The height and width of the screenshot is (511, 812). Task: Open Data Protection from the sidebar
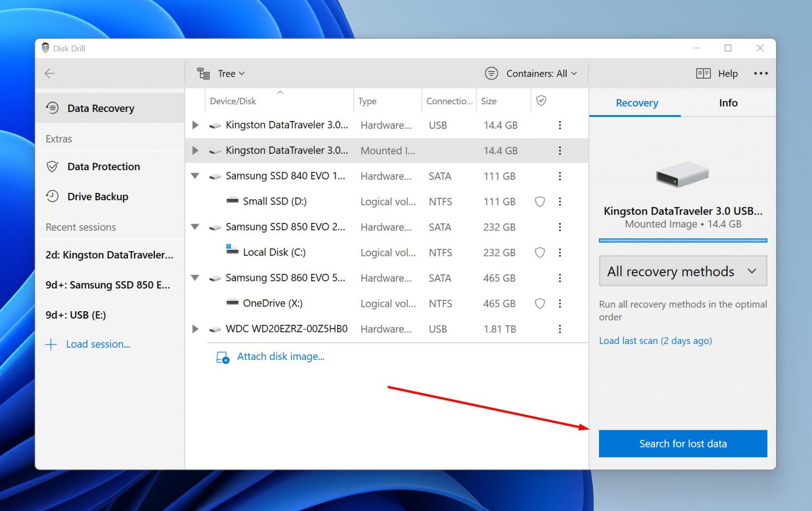pos(104,166)
